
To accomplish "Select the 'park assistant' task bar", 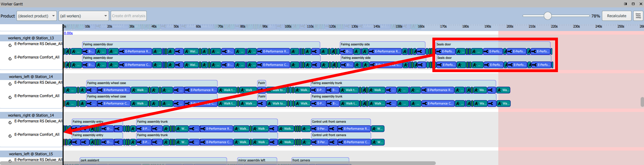I will [x=153, y=160].
